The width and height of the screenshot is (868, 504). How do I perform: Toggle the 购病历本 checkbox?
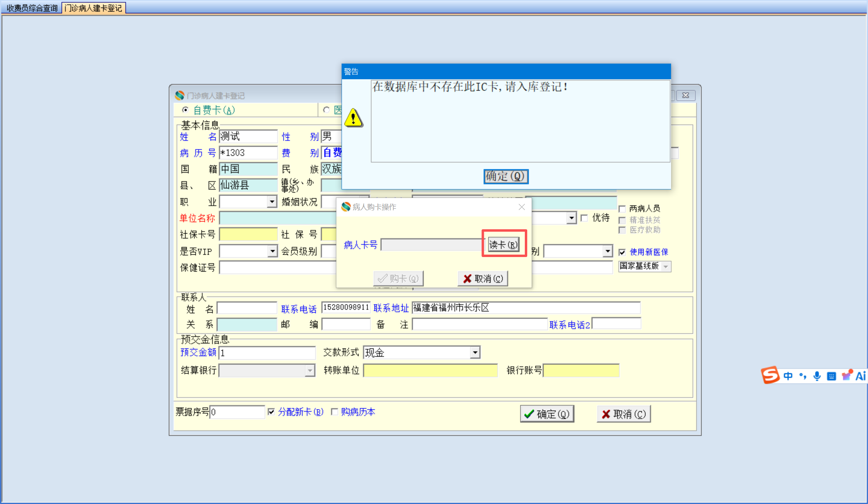tap(334, 412)
